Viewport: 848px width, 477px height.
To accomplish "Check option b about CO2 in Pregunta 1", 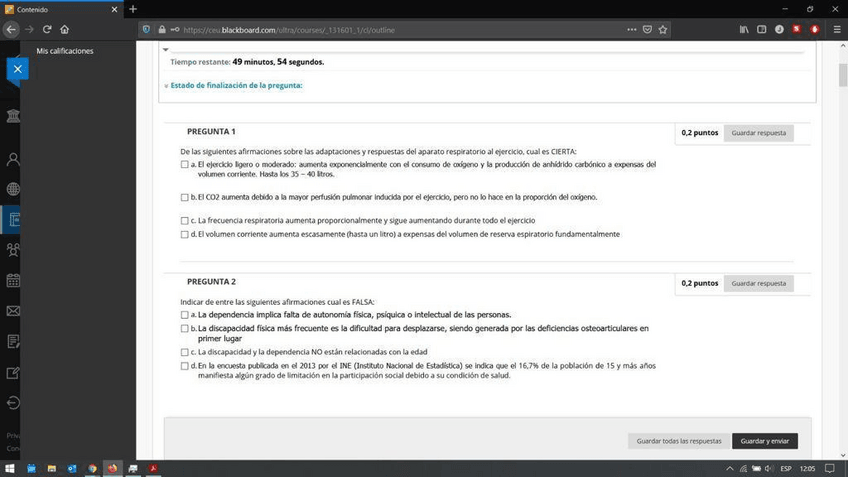I will [x=184, y=197].
